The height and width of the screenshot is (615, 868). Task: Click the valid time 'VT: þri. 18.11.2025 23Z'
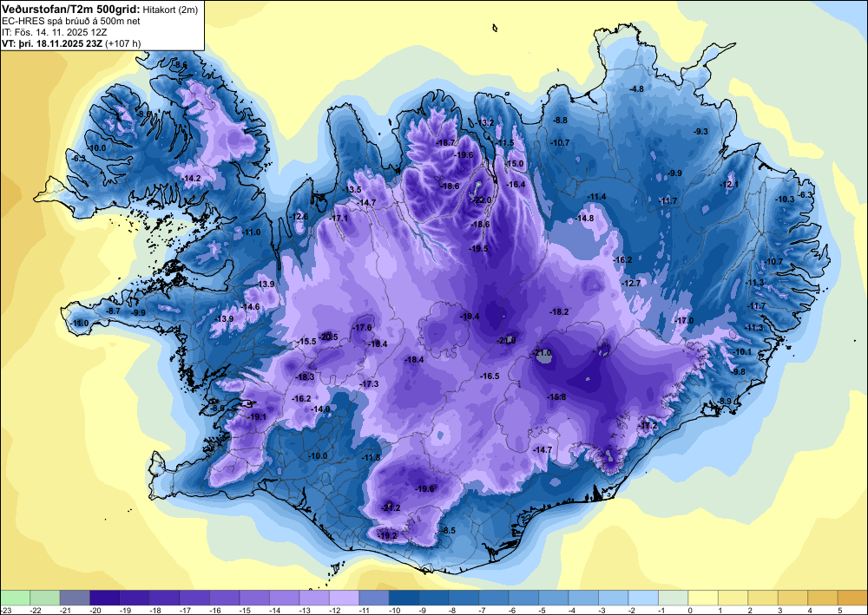point(52,43)
